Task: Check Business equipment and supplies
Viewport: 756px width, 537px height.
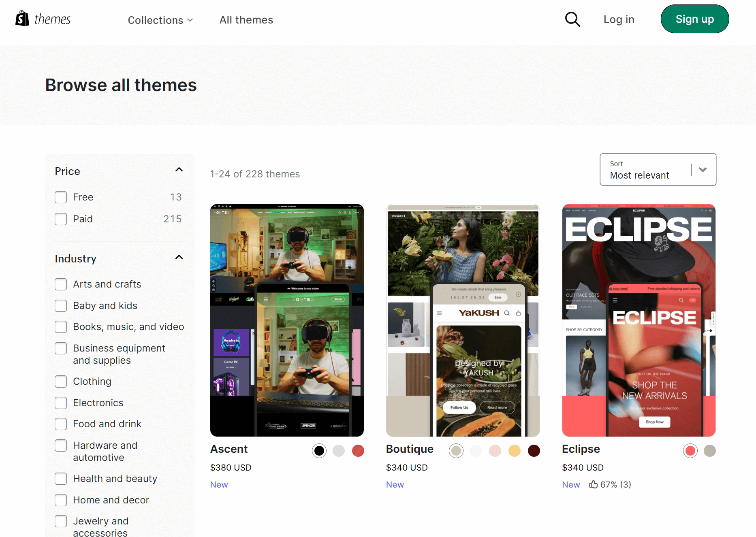Action: pos(61,348)
